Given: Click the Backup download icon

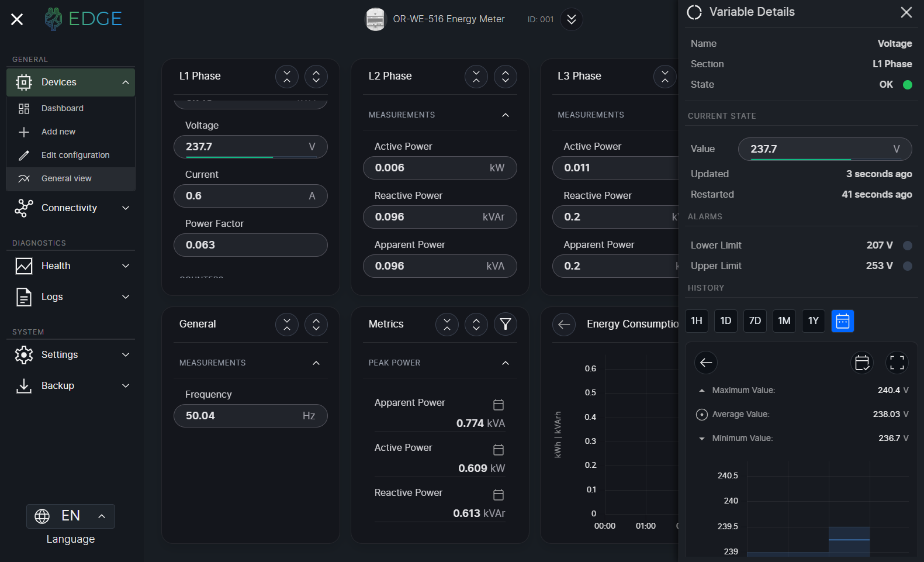Looking at the screenshot, I should point(24,386).
